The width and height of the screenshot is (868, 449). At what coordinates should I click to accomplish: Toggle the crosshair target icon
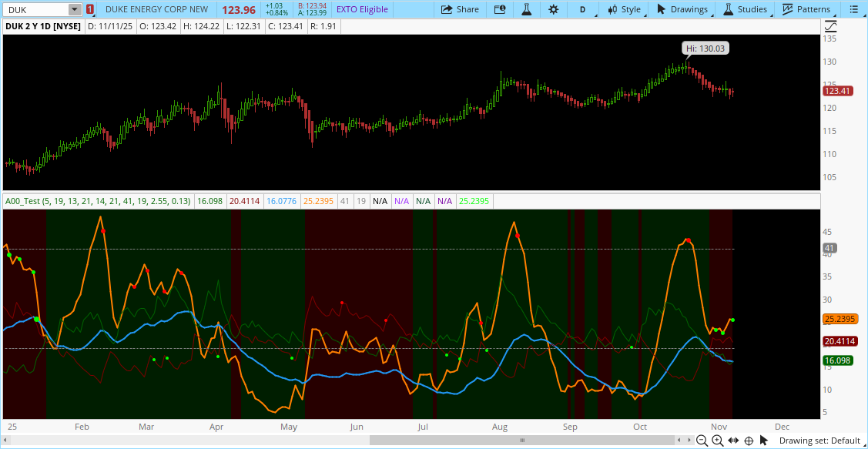pyautogui.click(x=749, y=441)
